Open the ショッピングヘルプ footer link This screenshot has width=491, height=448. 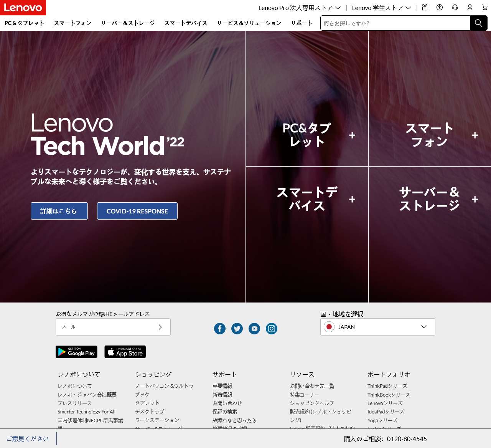tap(312, 403)
